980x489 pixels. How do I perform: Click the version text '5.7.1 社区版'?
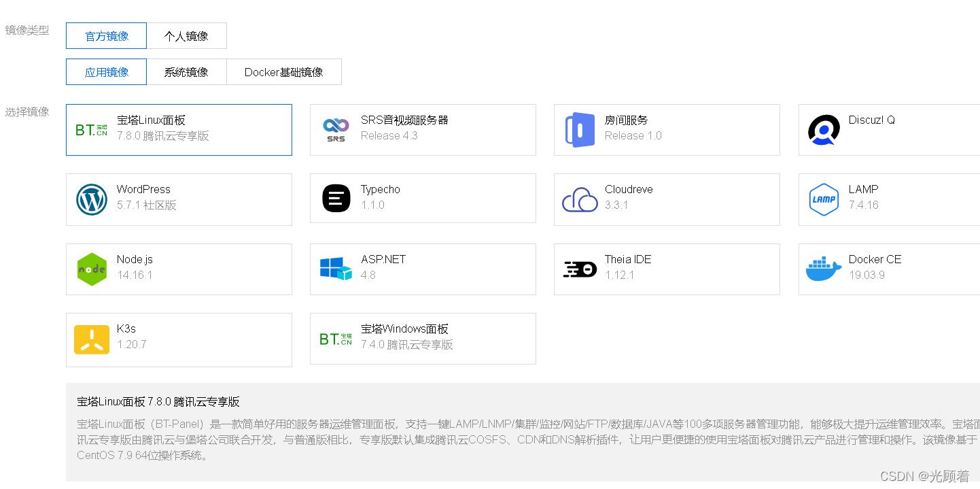coord(147,205)
